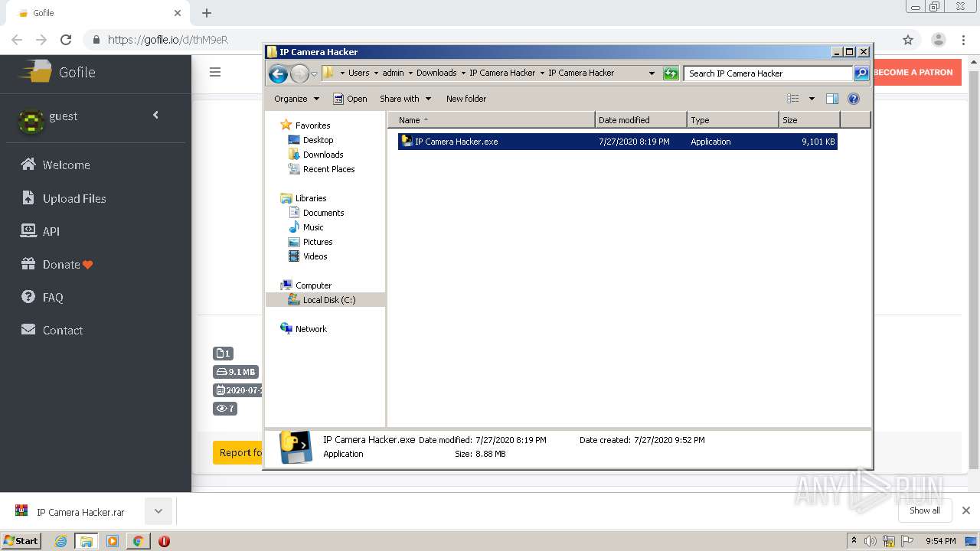Open the Share with menu
The width and height of the screenshot is (980, 551).
pyautogui.click(x=405, y=99)
